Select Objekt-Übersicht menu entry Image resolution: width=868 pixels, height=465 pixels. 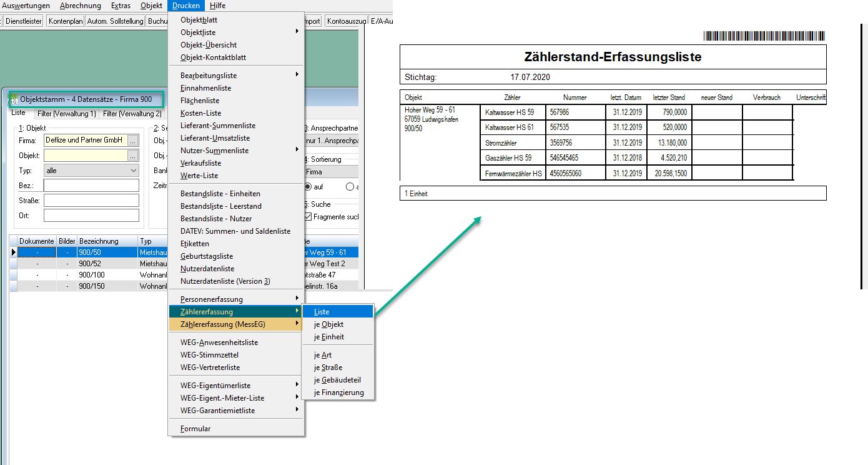[236, 45]
